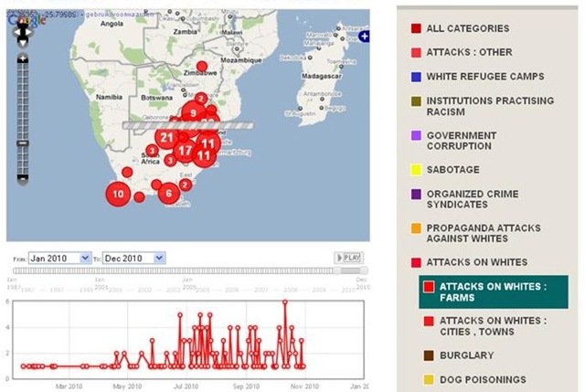This screenshot has height=392, width=585.
Task: Click the dark purple ORGANIZED CRIME swatch
Action: coord(416,194)
